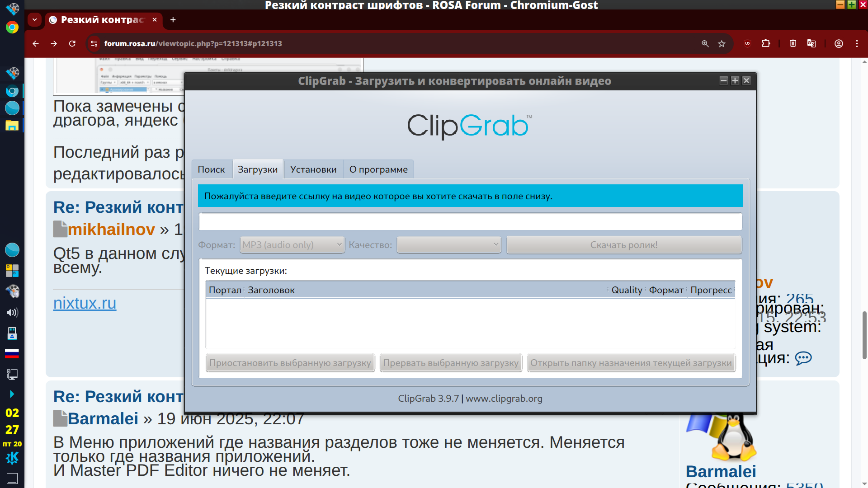This screenshot has width=868, height=488.
Task: Open the browser profile avatar
Action: pyautogui.click(x=839, y=43)
